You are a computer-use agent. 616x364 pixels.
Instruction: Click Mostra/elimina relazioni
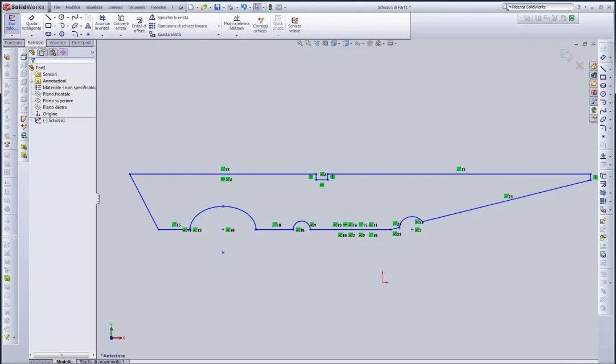[x=236, y=23]
